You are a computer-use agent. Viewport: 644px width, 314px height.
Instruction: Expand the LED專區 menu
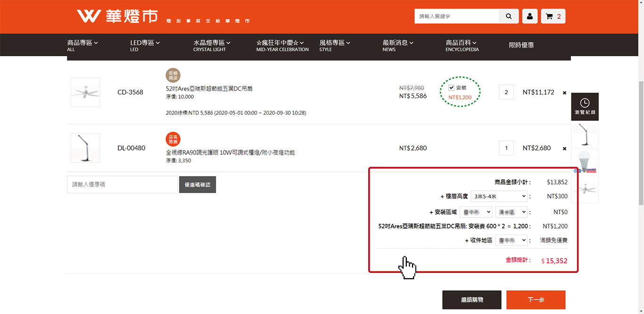coord(145,45)
